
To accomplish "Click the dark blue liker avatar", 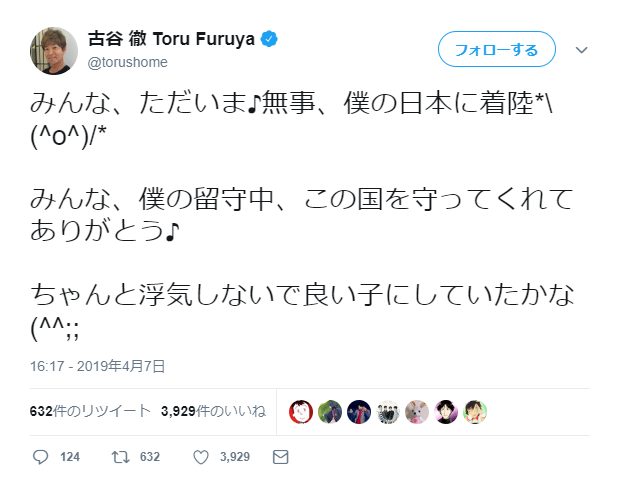I will tap(359, 412).
